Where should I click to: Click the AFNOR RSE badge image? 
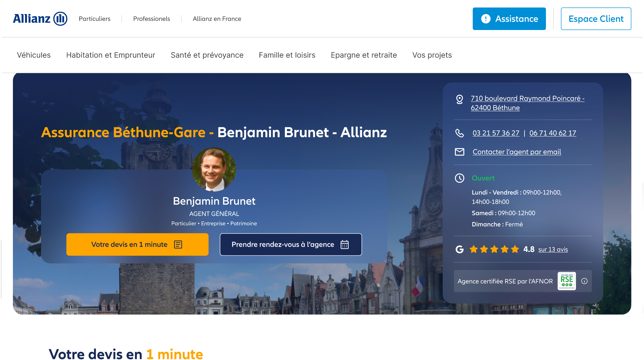(x=567, y=281)
